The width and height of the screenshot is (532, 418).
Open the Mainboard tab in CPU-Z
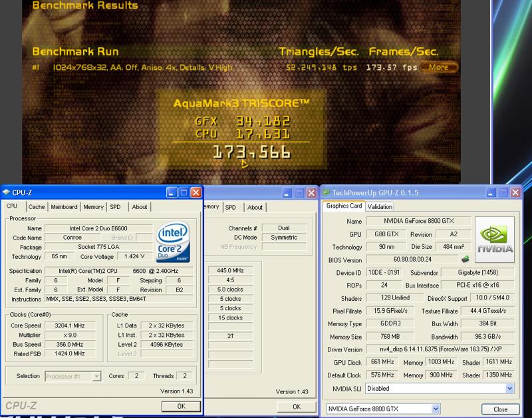point(64,207)
